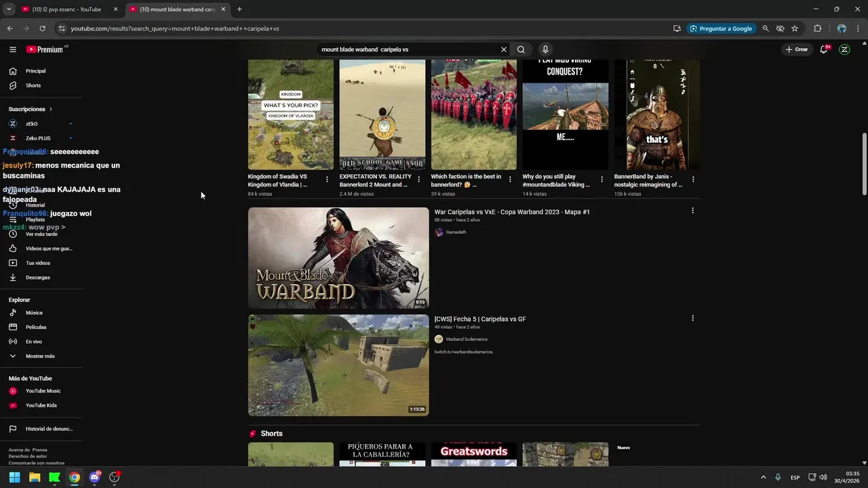This screenshot has height=488, width=868.
Task: Show hidden system tray icons
Action: point(763,477)
